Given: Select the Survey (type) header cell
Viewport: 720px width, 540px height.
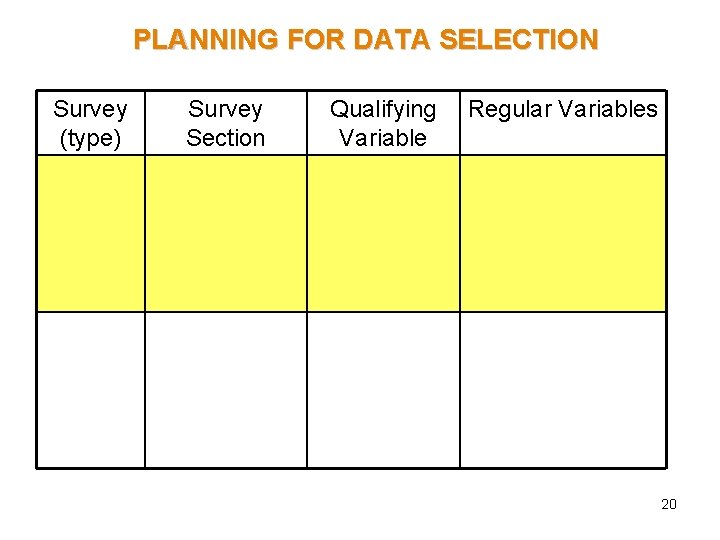Looking at the screenshot, I should pyautogui.click(x=91, y=123).
